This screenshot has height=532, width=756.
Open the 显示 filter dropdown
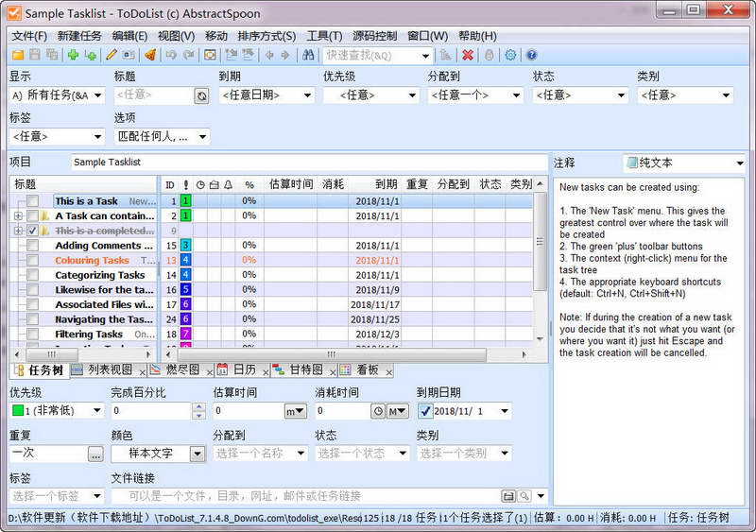(x=98, y=95)
